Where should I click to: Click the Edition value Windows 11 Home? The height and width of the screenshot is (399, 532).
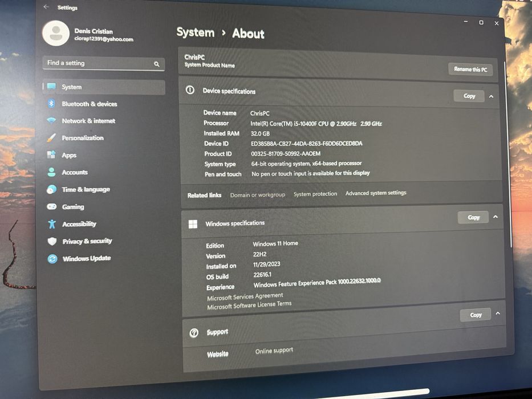[275, 243]
